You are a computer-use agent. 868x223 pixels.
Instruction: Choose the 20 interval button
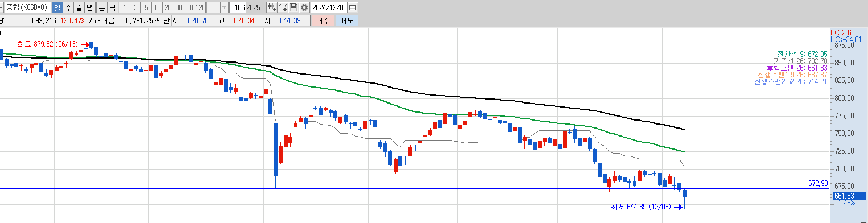tap(168, 7)
